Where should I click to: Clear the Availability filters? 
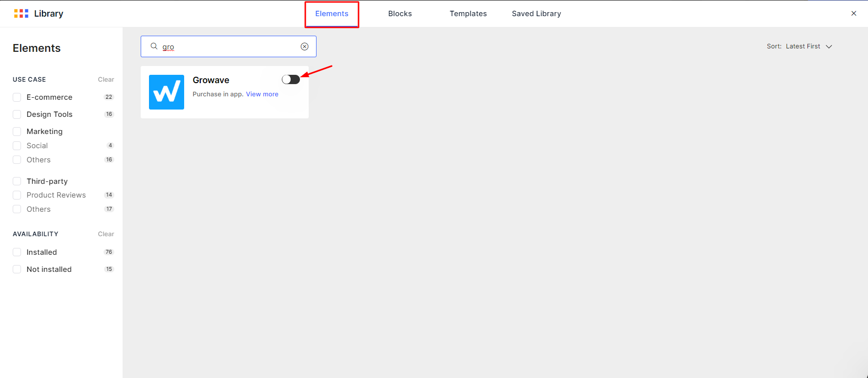tap(106, 234)
